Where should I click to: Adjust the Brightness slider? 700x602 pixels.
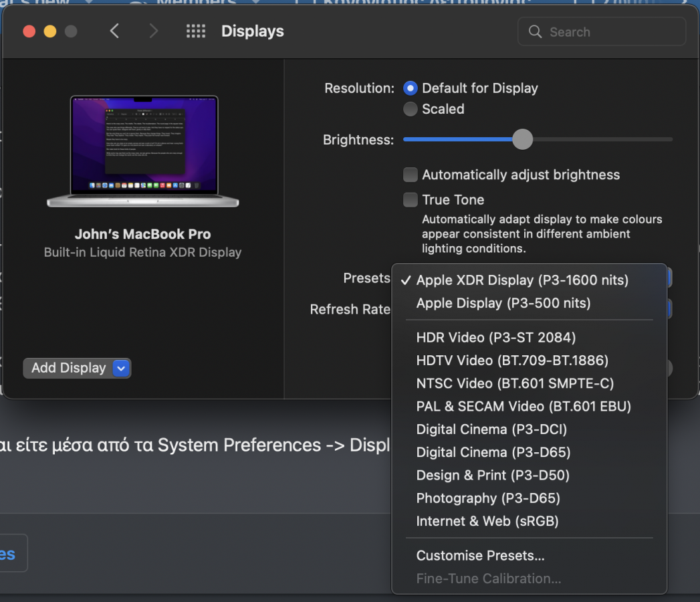click(x=522, y=140)
